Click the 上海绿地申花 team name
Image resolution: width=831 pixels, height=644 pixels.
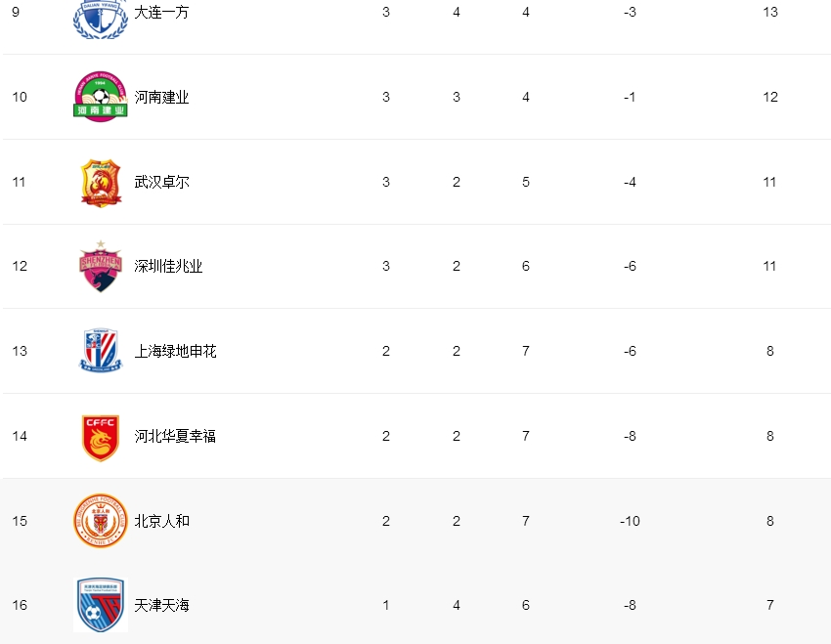tap(175, 351)
